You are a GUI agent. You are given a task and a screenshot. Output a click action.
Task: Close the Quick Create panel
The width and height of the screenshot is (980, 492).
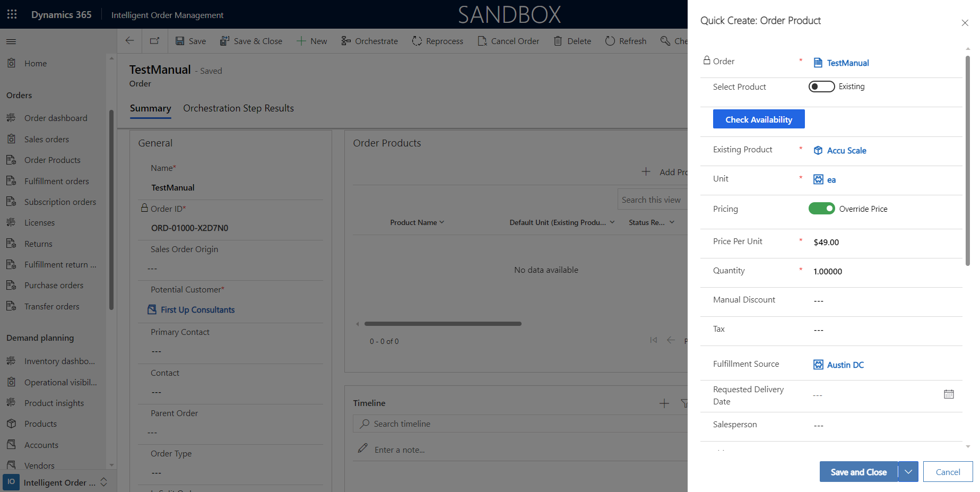(965, 23)
